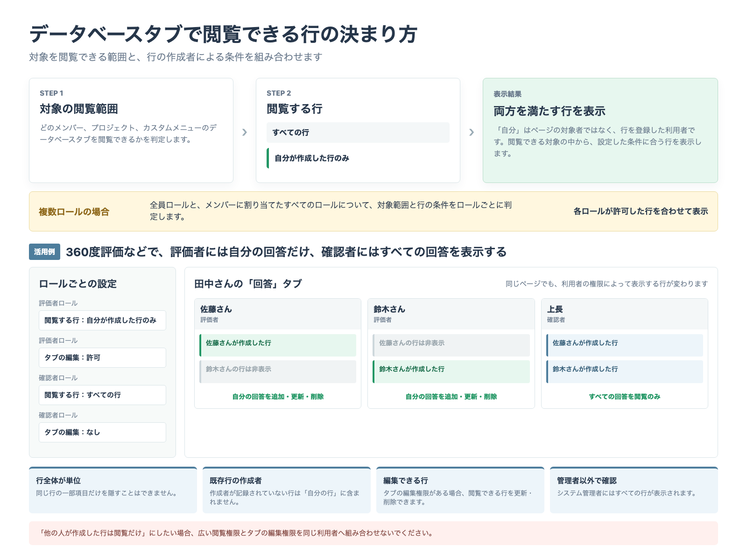Click the 行全体が単位 note card
This screenshot has height=560, width=747.
(x=113, y=490)
